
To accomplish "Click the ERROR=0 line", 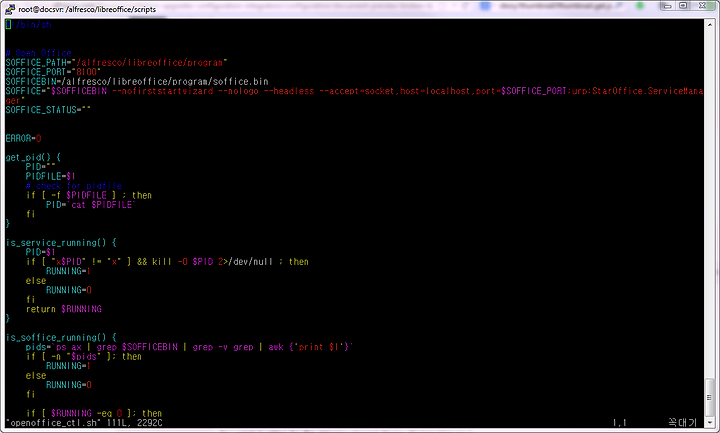I will tap(23, 138).
